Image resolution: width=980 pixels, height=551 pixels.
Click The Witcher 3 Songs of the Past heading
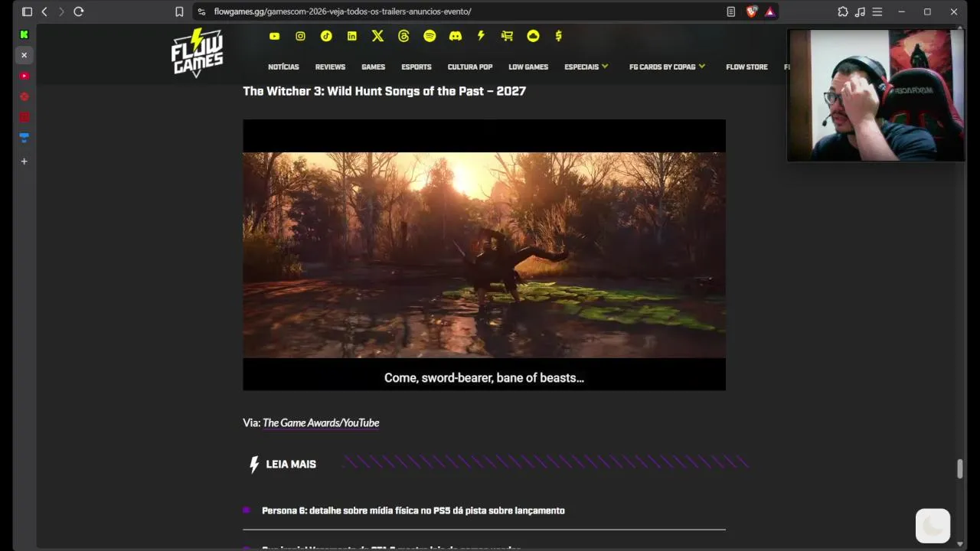tap(384, 91)
